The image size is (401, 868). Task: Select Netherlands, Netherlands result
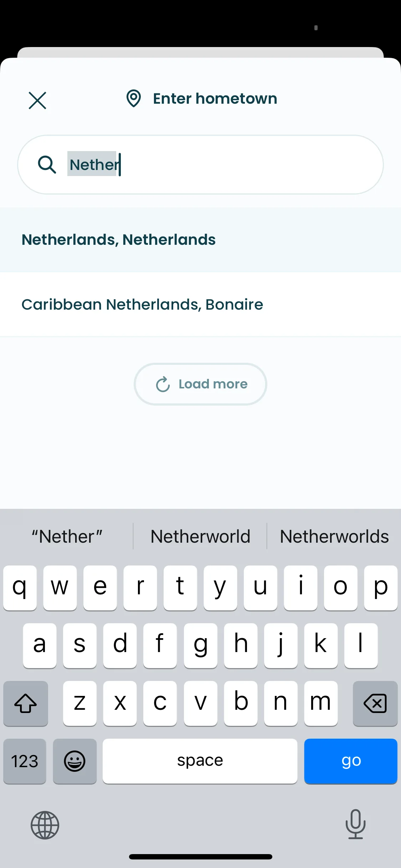200,240
